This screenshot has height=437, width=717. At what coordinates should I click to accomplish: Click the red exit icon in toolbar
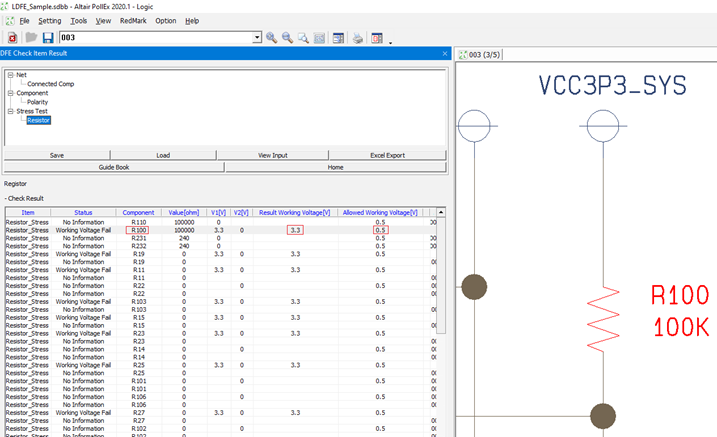12,38
